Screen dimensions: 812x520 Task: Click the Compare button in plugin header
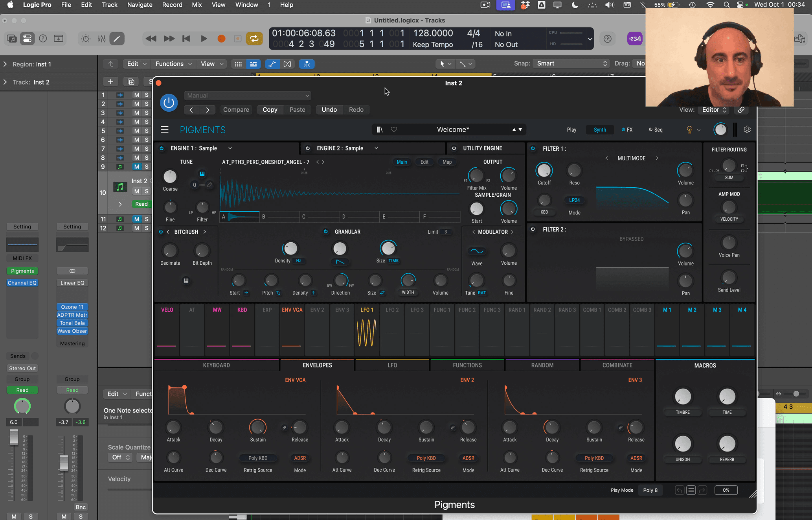pyautogui.click(x=236, y=110)
